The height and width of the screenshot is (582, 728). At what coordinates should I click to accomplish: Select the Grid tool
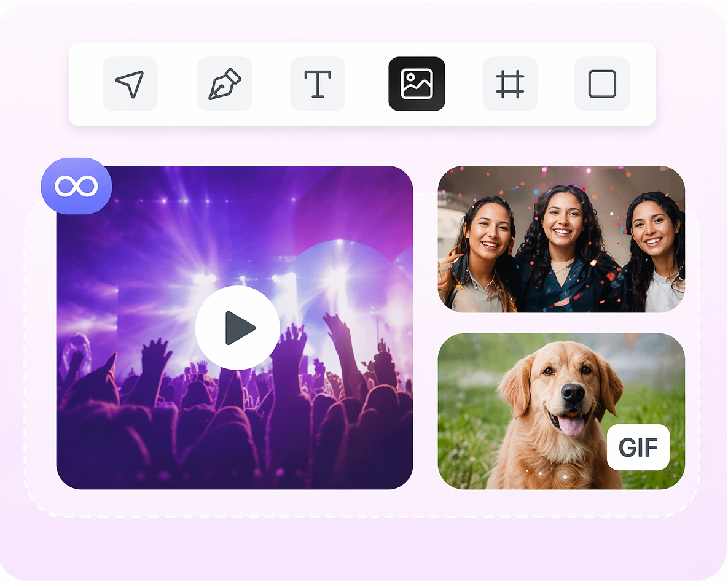click(x=510, y=84)
